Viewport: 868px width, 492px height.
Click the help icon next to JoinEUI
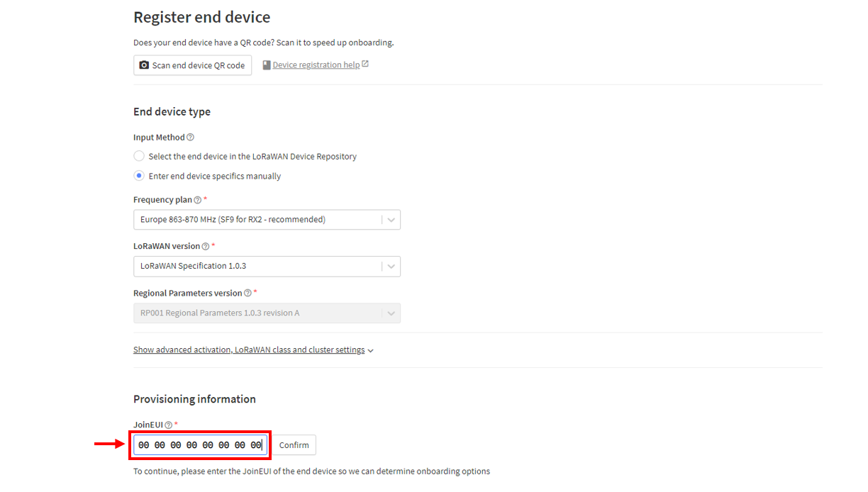click(x=169, y=425)
